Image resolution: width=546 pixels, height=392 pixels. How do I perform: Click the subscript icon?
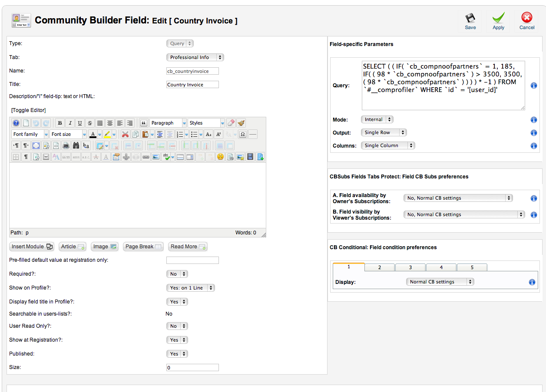tap(208, 134)
